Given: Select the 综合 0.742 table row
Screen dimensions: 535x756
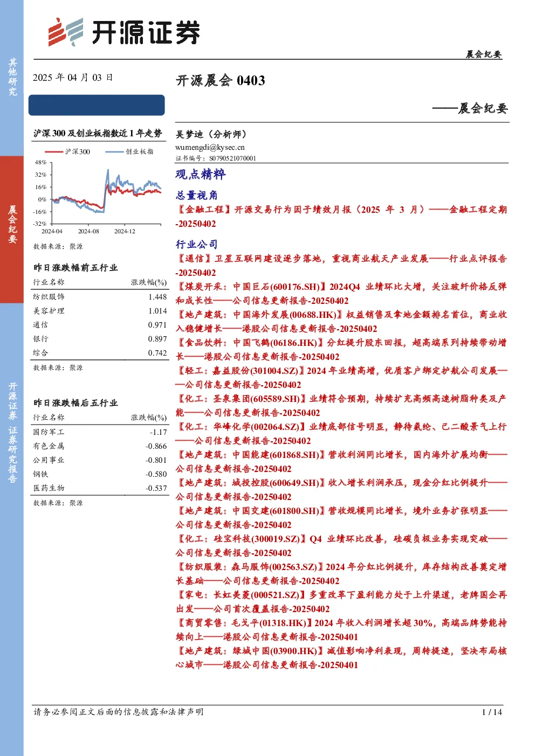Looking at the screenshot, I should click(x=100, y=353).
